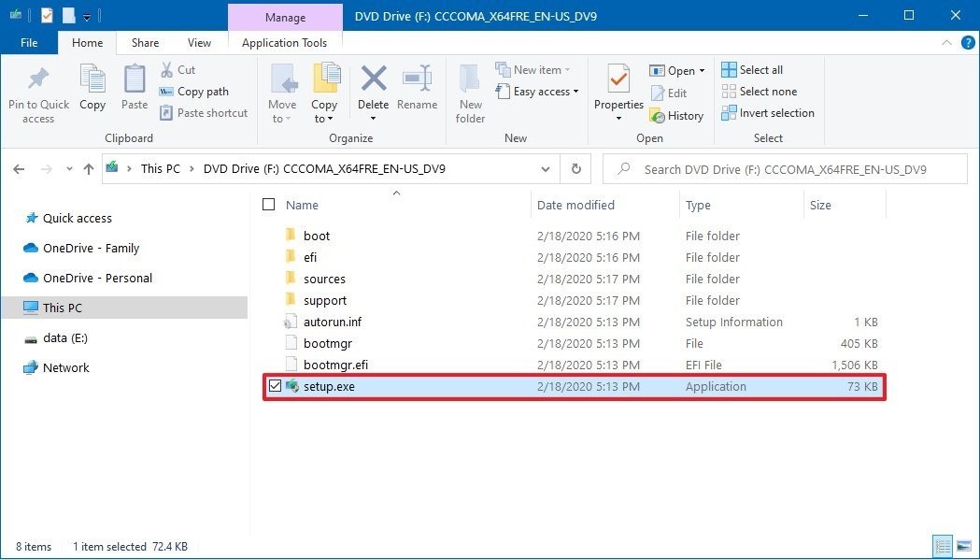
Task: Go up one level with up arrow
Action: (x=89, y=169)
